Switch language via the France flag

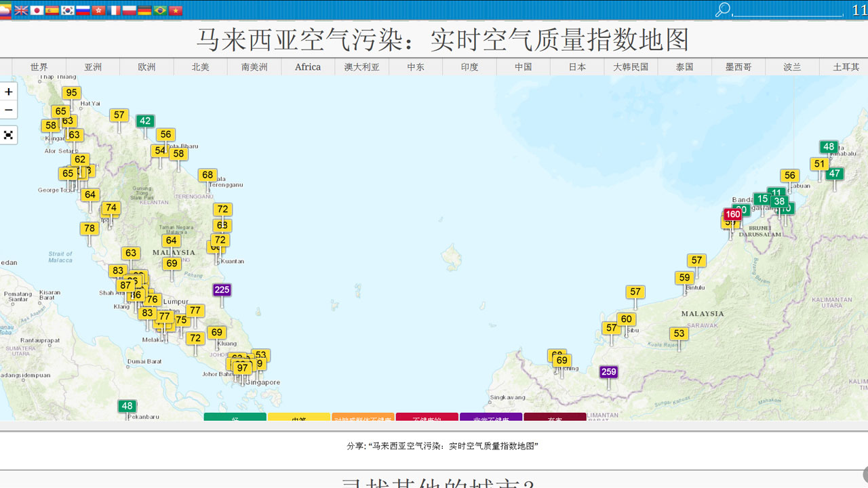pos(114,10)
